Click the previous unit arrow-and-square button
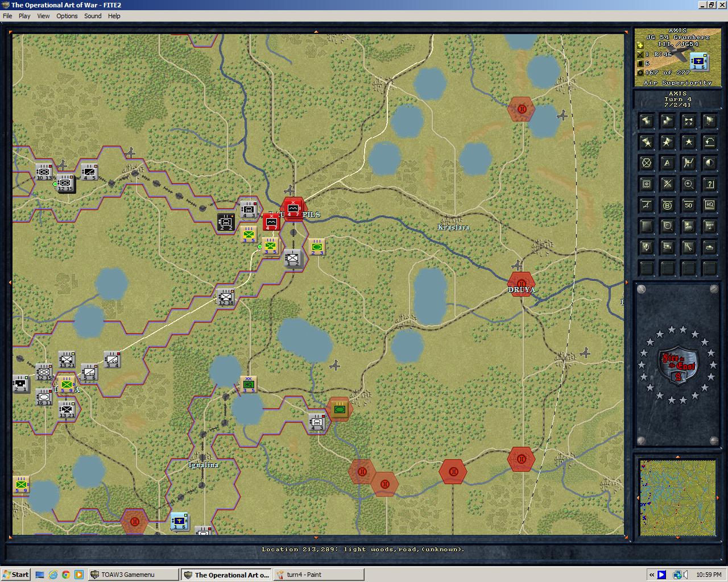 [x=646, y=120]
